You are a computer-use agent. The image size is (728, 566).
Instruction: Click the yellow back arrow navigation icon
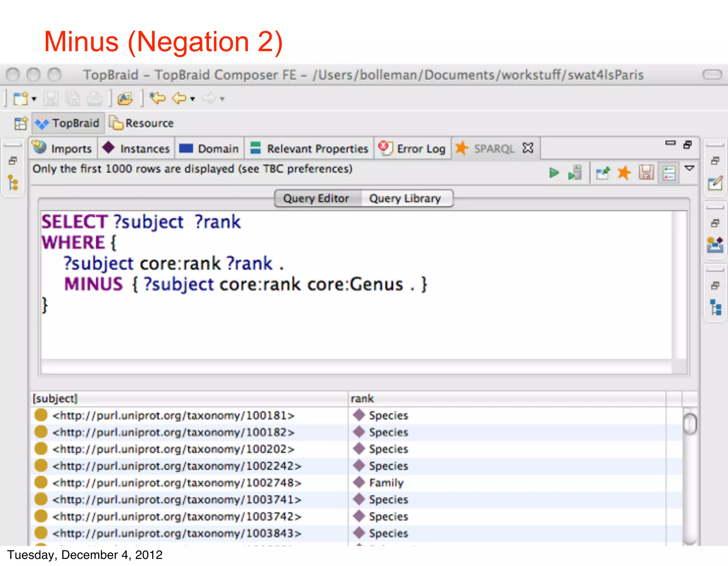179,98
